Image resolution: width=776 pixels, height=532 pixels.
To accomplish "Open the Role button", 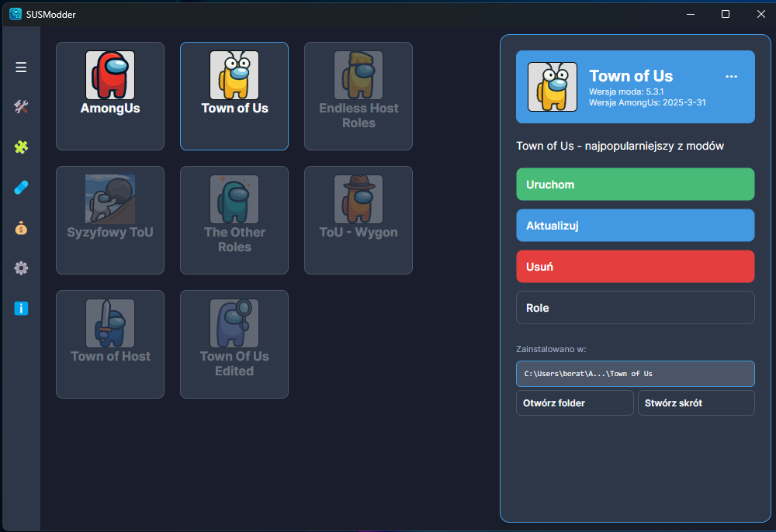I will pos(635,308).
